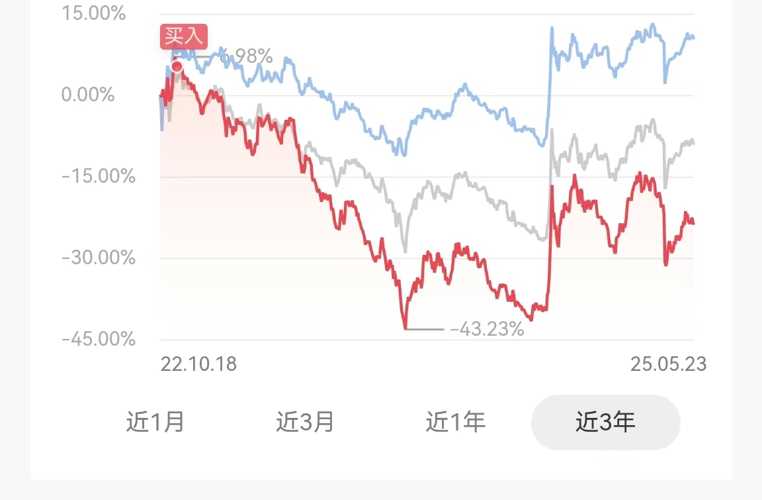The width and height of the screenshot is (762, 500).
Task: Tap the blue line's right end point
Action: coord(693,37)
